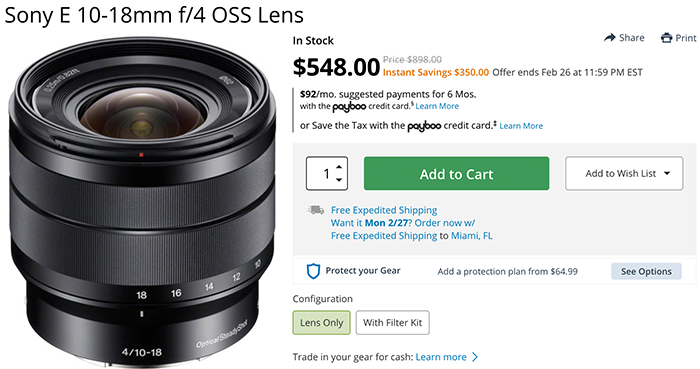The image size is (700, 369).
Task: Click the quantity input field
Action: point(321,174)
